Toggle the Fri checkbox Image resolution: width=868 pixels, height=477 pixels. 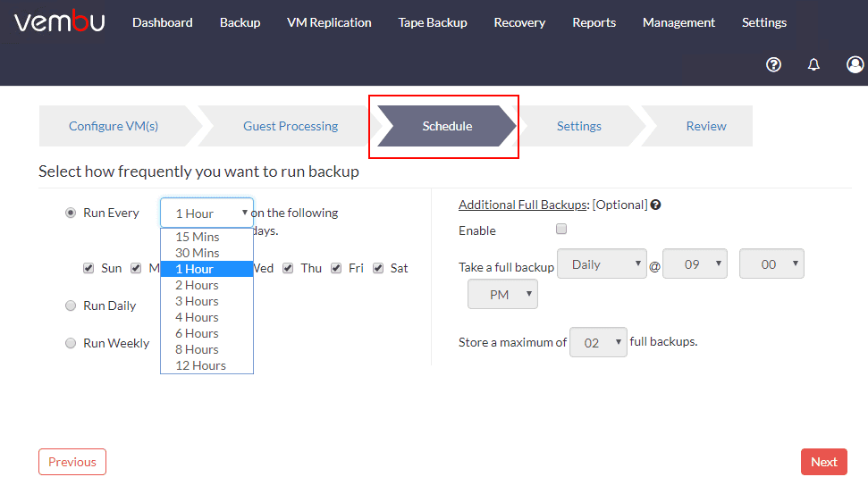coord(336,268)
